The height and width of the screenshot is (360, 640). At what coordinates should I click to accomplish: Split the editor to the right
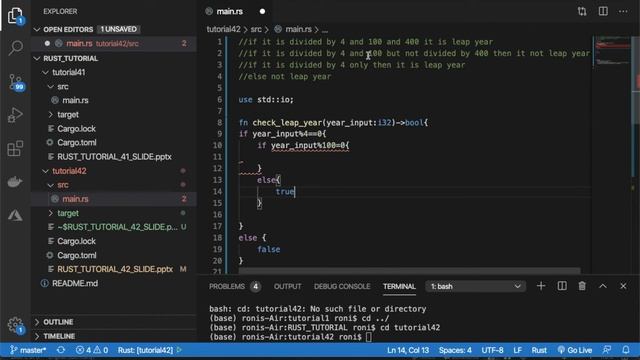[603, 11]
